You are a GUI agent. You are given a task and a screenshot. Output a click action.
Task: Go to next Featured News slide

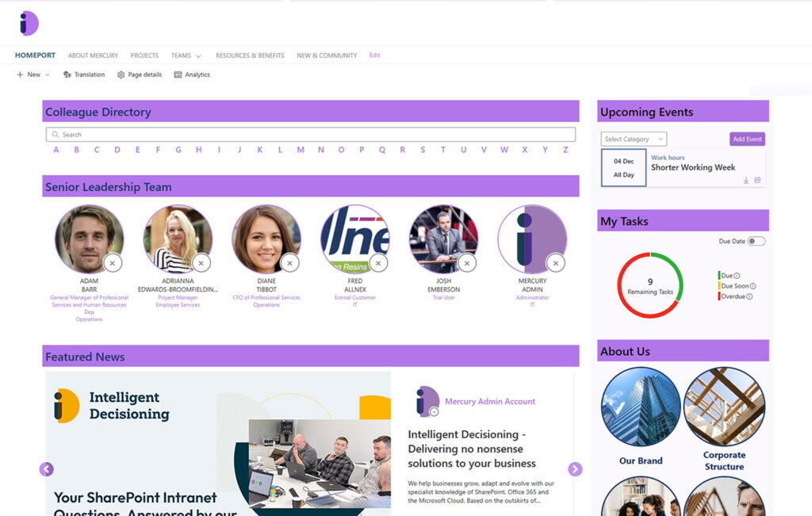point(575,469)
